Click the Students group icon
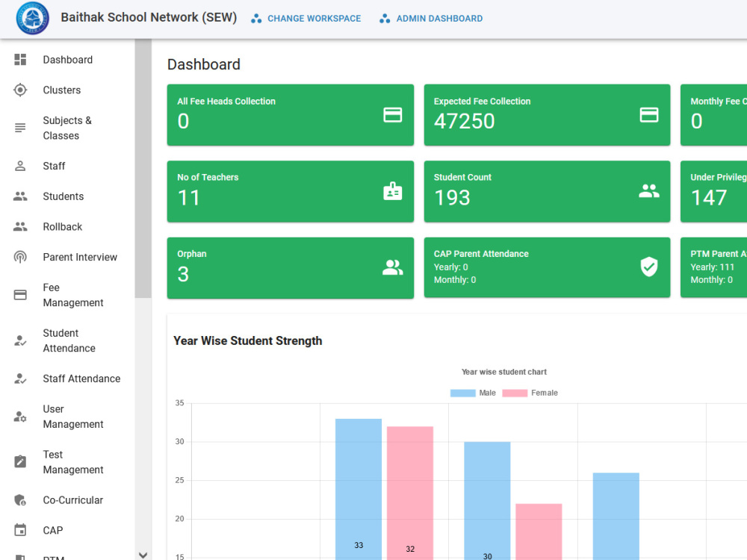This screenshot has width=747, height=560. (20, 196)
